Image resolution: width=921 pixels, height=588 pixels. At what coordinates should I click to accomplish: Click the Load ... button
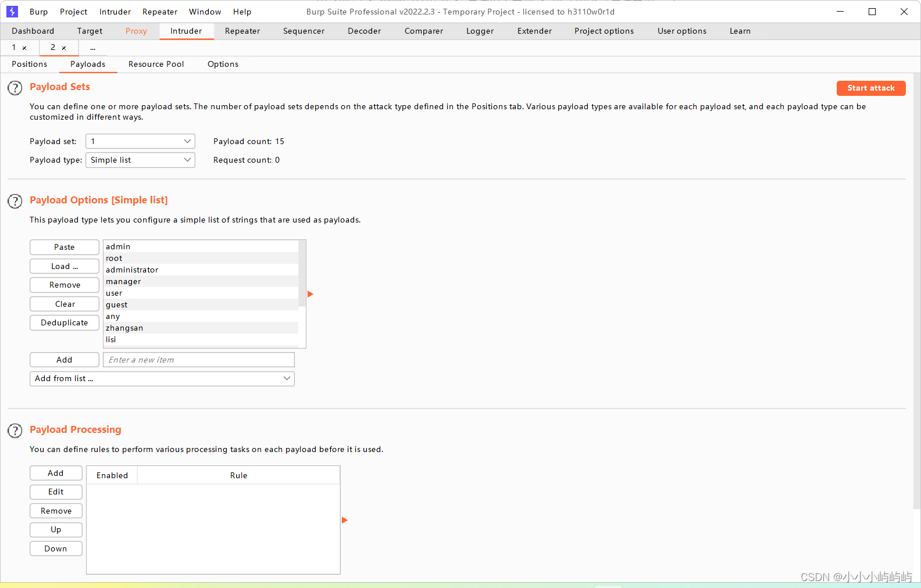[65, 266]
